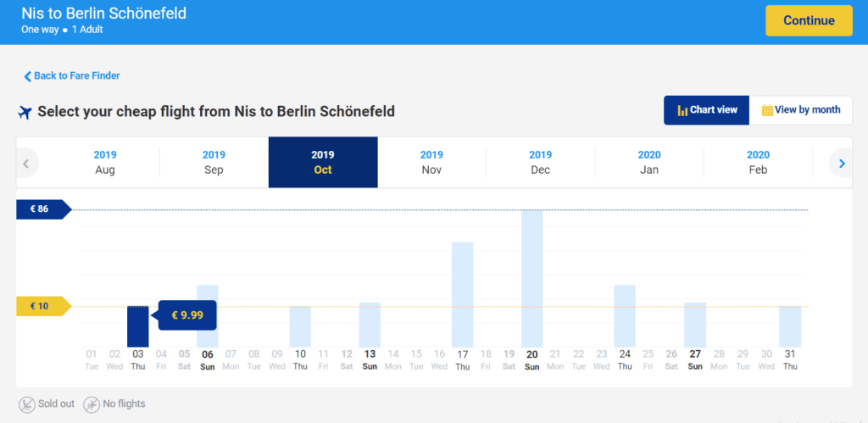Show next months with the right arrow

coord(842,164)
